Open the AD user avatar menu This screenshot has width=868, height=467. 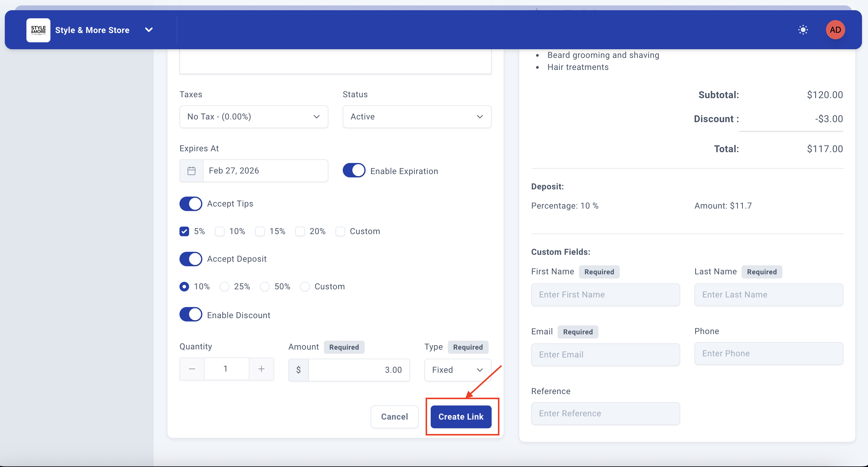coord(835,30)
